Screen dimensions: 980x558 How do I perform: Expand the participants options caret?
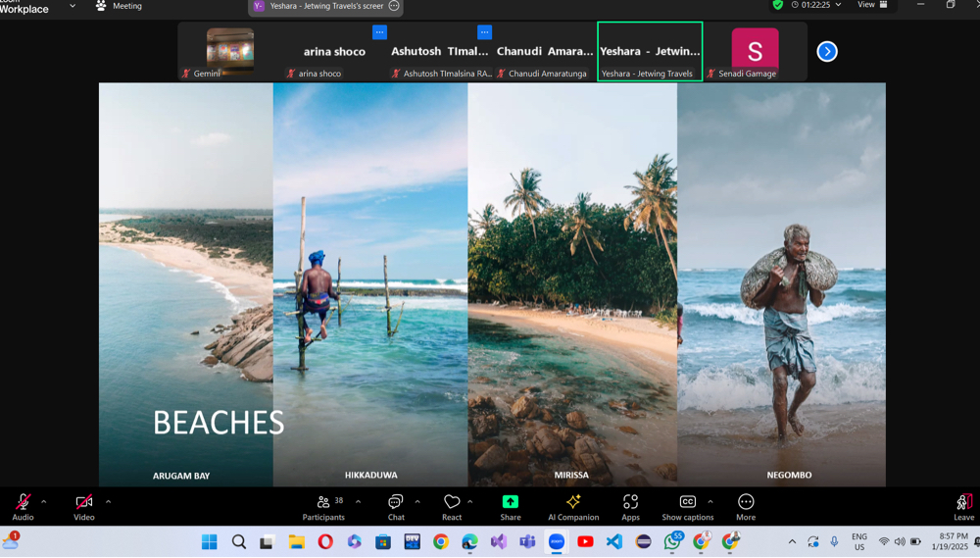(x=358, y=501)
